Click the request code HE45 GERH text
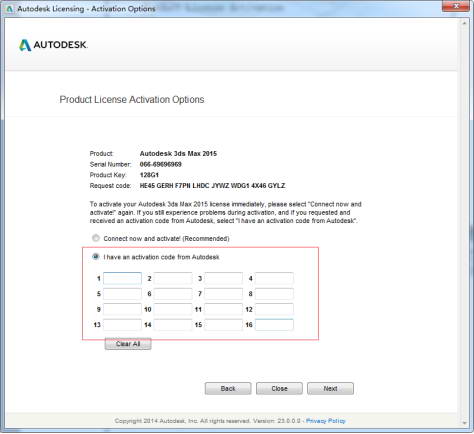The height and width of the screenshot is (434, 474). click(x=212, y=186)
